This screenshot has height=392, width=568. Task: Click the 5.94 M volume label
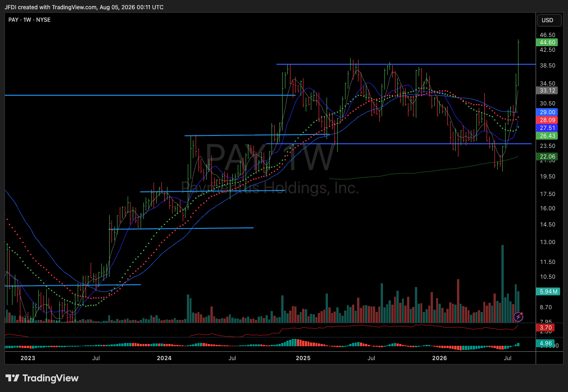tap(548, 291)
